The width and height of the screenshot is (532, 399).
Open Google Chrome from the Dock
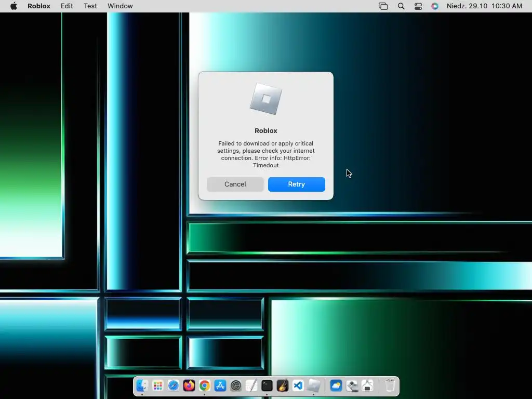pyautogui.click(x=205, y=386)
